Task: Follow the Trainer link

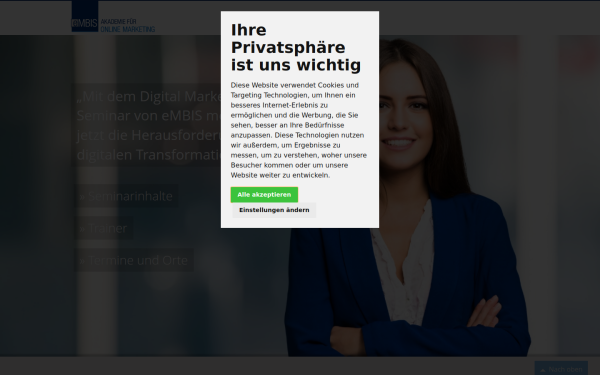Action: 103,228
